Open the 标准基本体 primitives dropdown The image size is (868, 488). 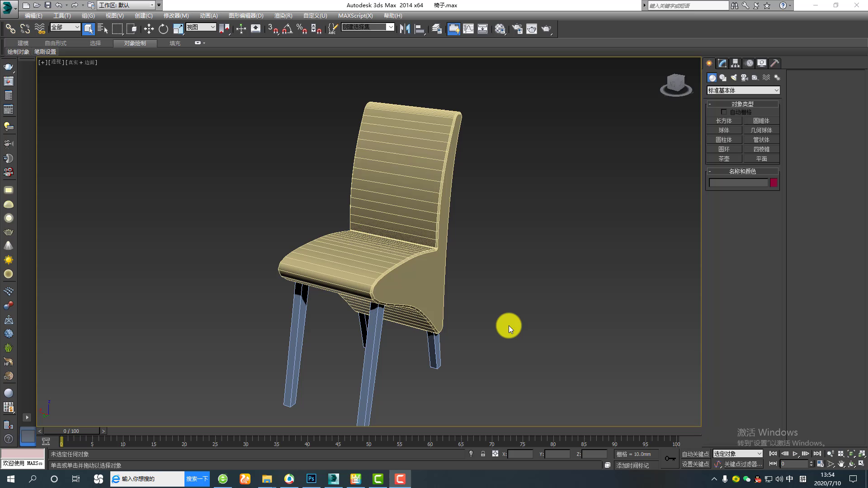(743, 90)
